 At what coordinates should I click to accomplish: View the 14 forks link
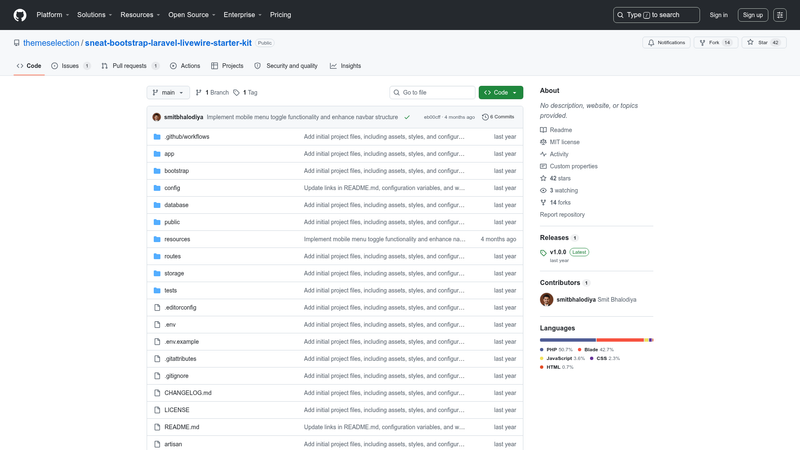[556, 203]
